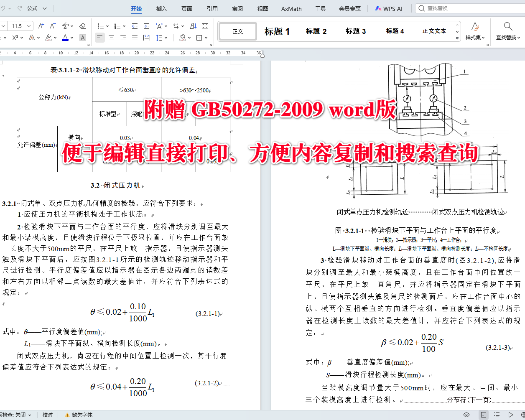This screenshot has height=420, width=525.
Task: Apply character shading icon
Action: (x=83, y=38)
